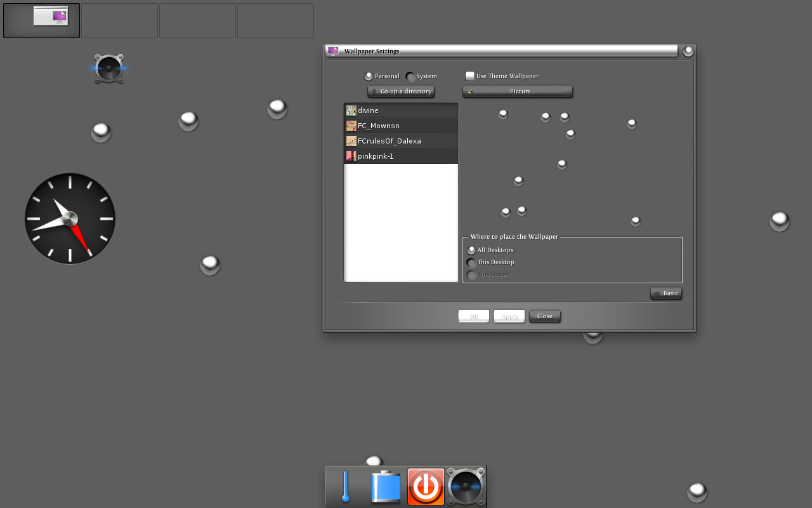Click the Apply button
The width and height of the screenshot is (812, 508).
(509, 316)
